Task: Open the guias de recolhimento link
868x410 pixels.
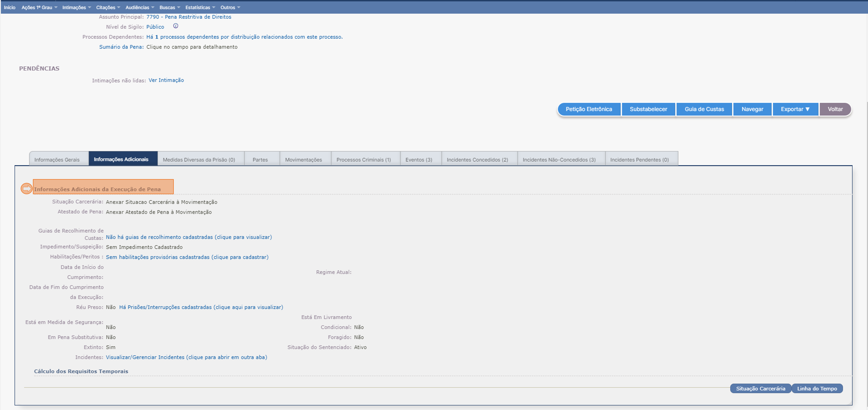Action: pos(189,237)
